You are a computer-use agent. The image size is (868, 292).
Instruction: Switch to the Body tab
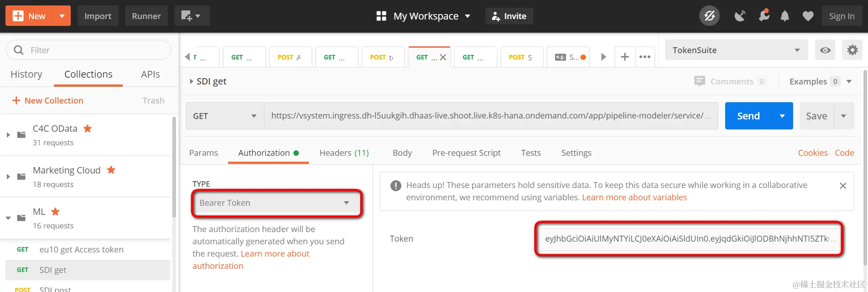[402, 153]
